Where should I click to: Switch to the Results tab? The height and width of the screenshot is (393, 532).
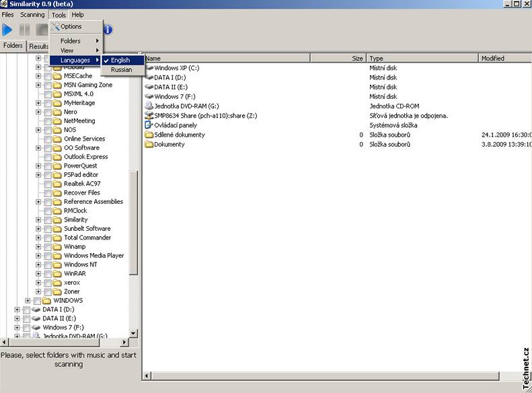coord(38,46)
